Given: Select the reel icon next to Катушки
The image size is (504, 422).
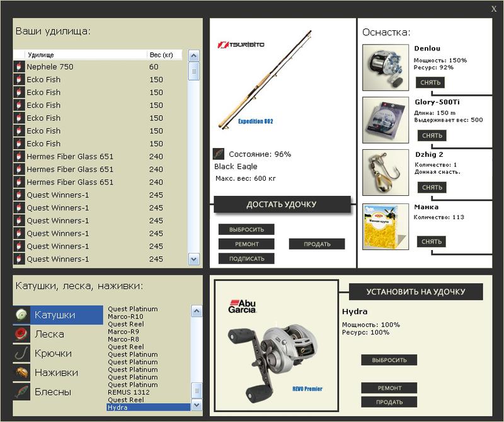Looking at the screenshot, I should [x=21, y=314].
